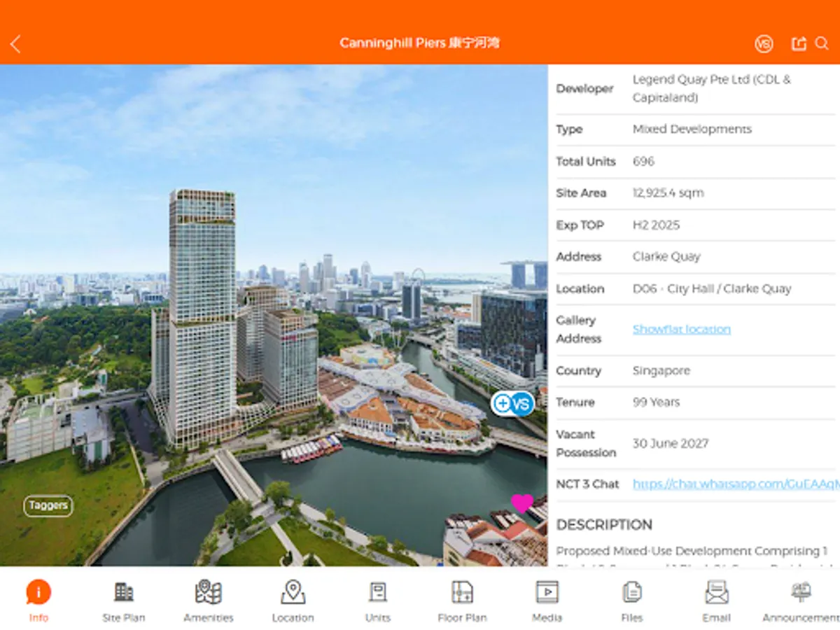Switch to the Media tab
Image resolution: width=840 pixels, height=630 pixels.
tap(547, 601)
